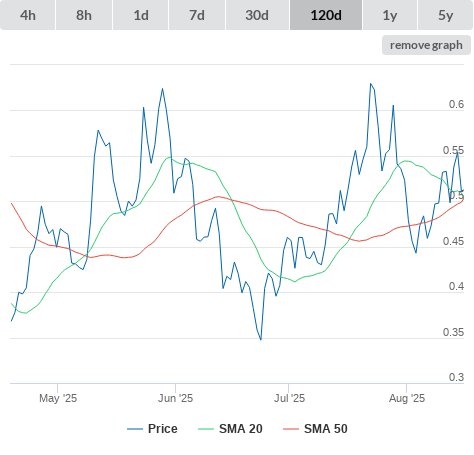Click the May '25 axis label

click(x=58, y=398)
